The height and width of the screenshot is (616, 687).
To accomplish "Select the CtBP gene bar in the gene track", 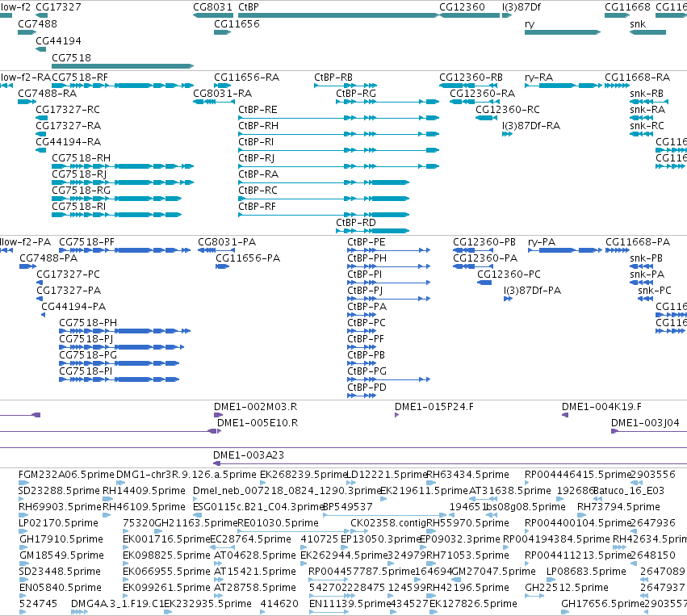I will 338,15.
